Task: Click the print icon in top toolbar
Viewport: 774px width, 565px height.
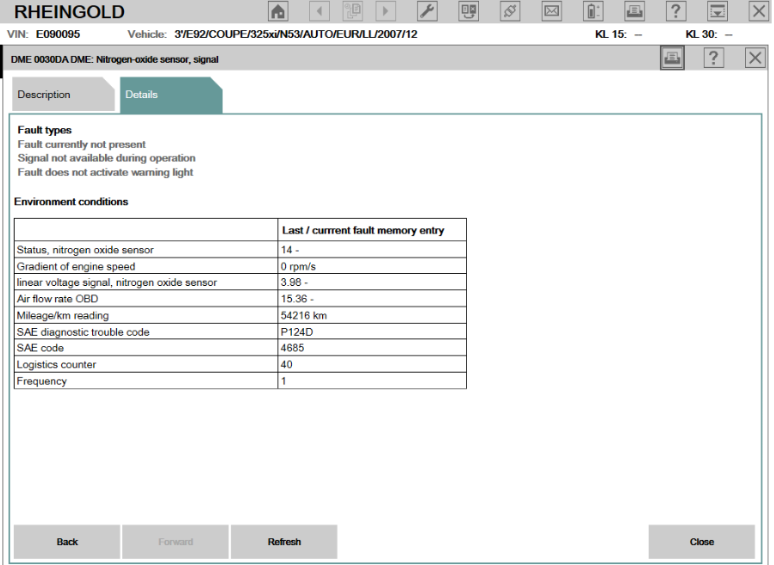Action: [x=634, y=11]
